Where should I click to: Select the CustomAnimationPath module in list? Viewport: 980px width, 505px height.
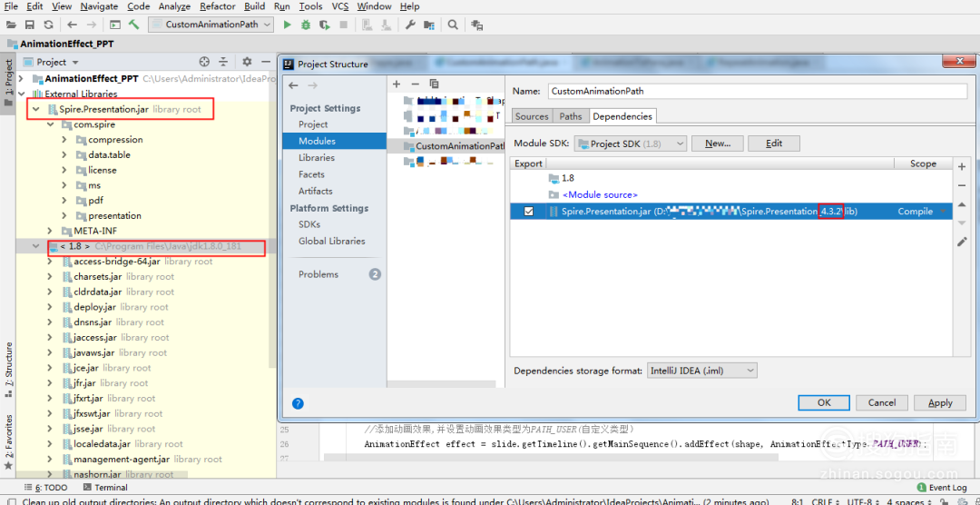446,146
